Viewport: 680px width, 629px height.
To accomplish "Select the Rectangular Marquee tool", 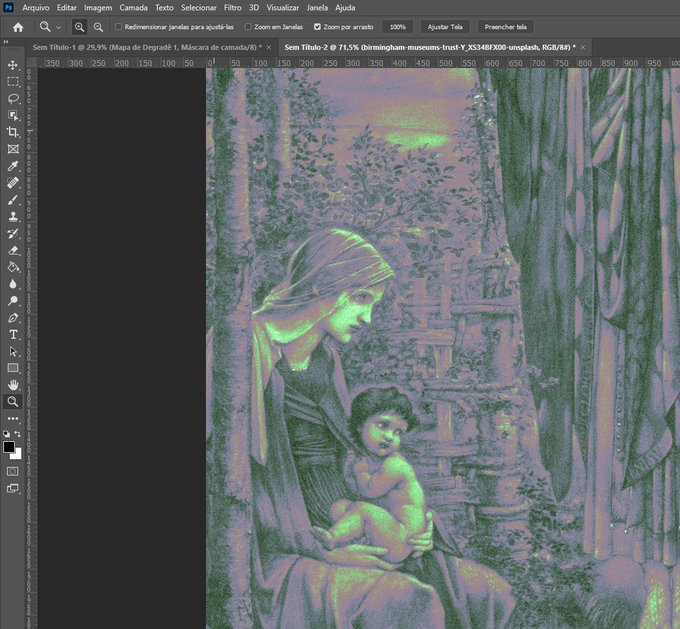I will tap(13, 82).
